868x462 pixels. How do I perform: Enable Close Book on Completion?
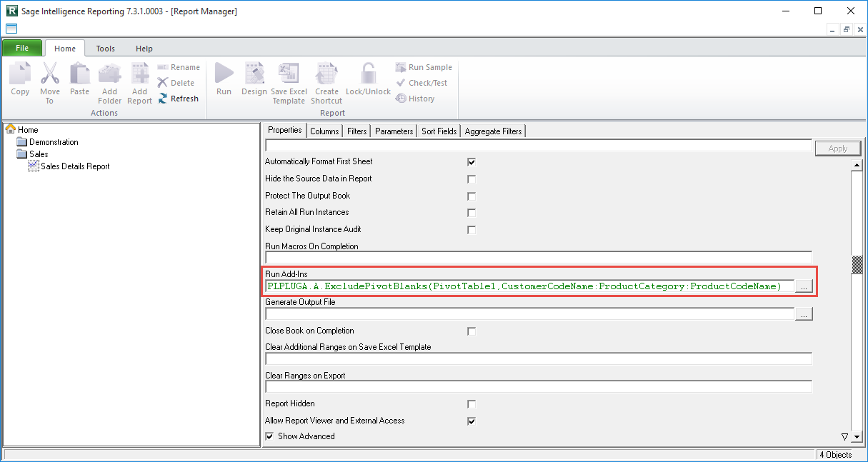[472, 331]
